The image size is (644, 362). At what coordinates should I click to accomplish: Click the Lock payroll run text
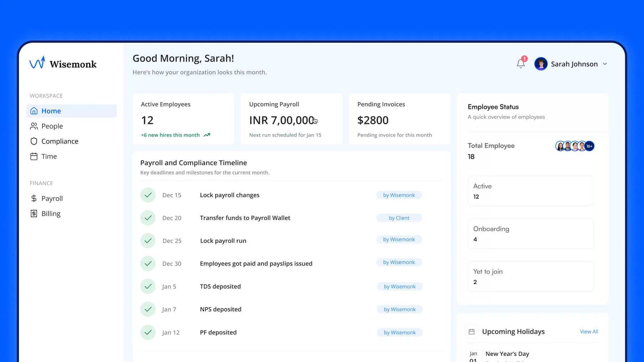(223, 241)
